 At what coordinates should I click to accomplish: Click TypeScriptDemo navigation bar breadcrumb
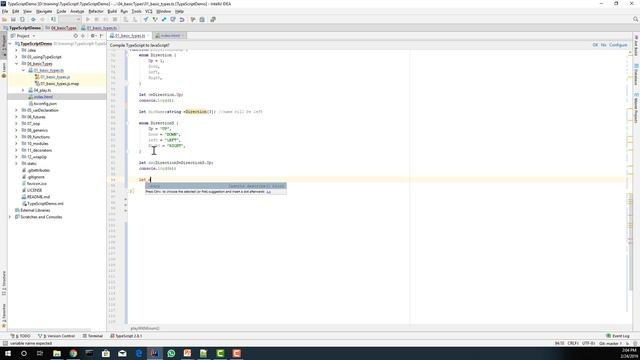[22, 28]
